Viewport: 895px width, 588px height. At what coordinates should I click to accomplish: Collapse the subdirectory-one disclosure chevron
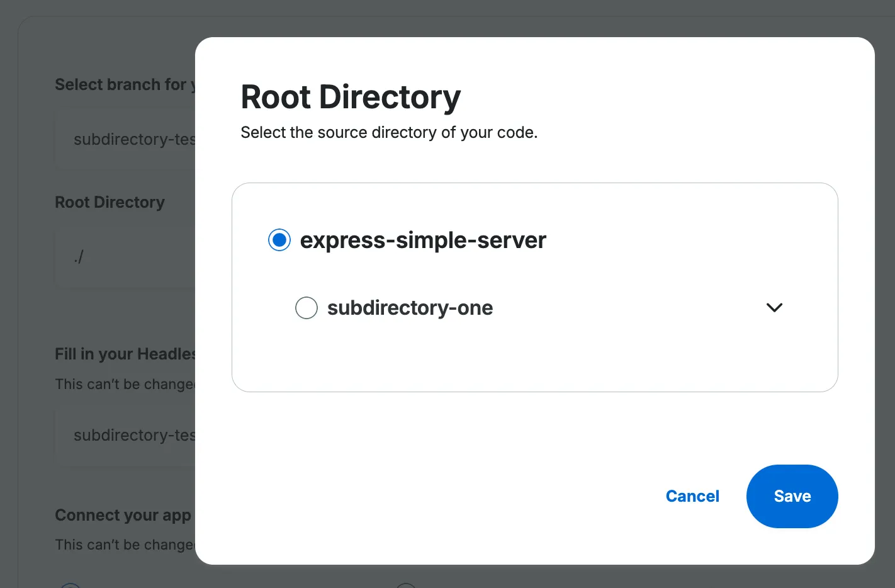click(774, 308)
